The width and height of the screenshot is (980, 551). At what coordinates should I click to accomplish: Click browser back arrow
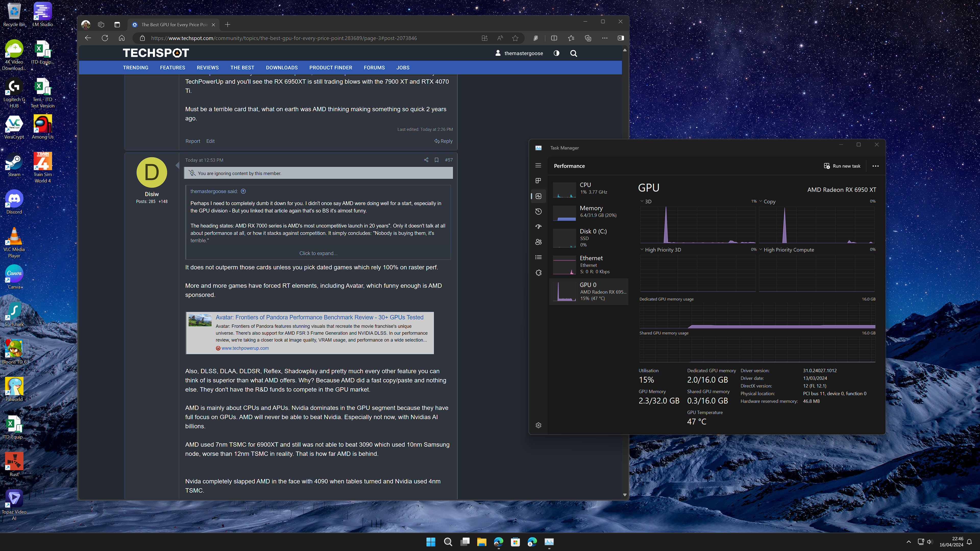click(88, 38)
